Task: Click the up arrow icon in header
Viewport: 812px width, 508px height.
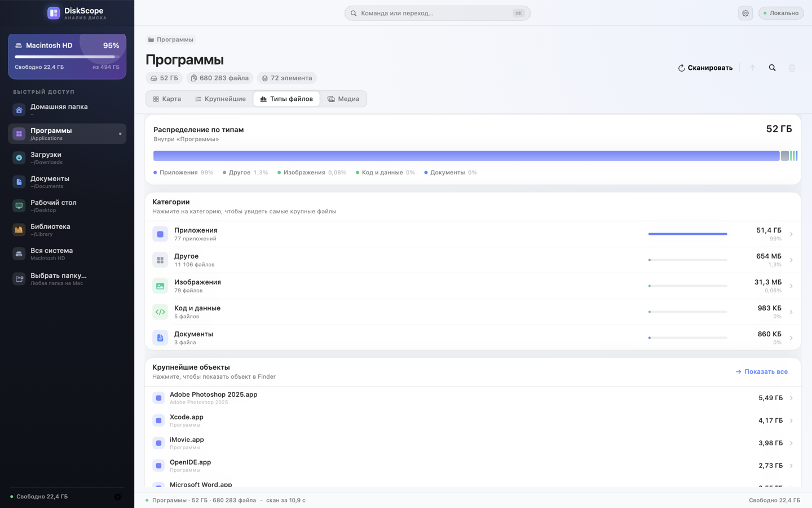Action: pyautogui.click(x=752, y=68)
